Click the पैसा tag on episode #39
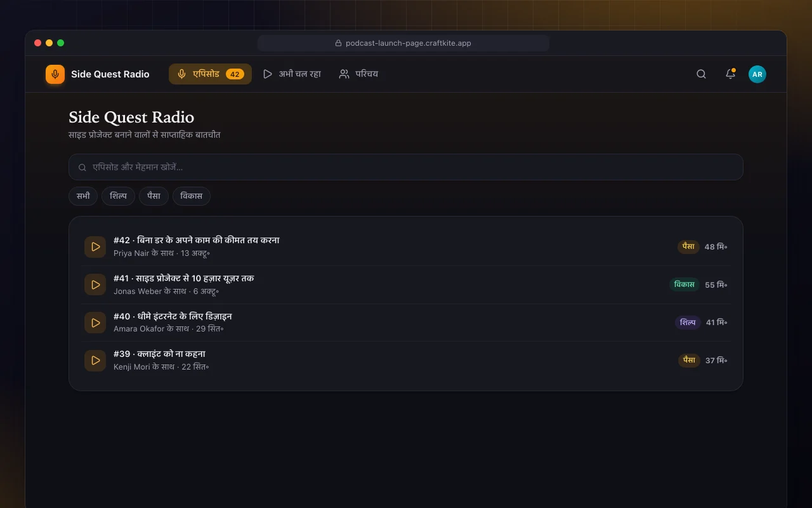This screenshot has height=508, width=812. (x=689, y=360)
